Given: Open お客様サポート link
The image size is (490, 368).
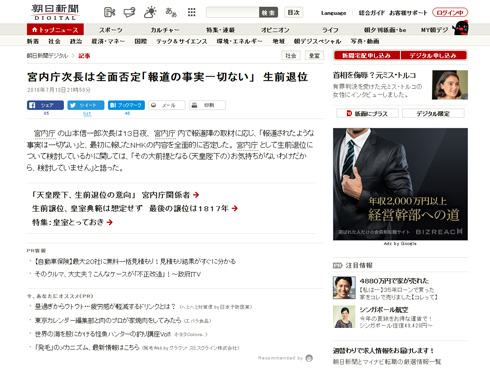Looking at the screenshot, I should click(x=408, y=13).
